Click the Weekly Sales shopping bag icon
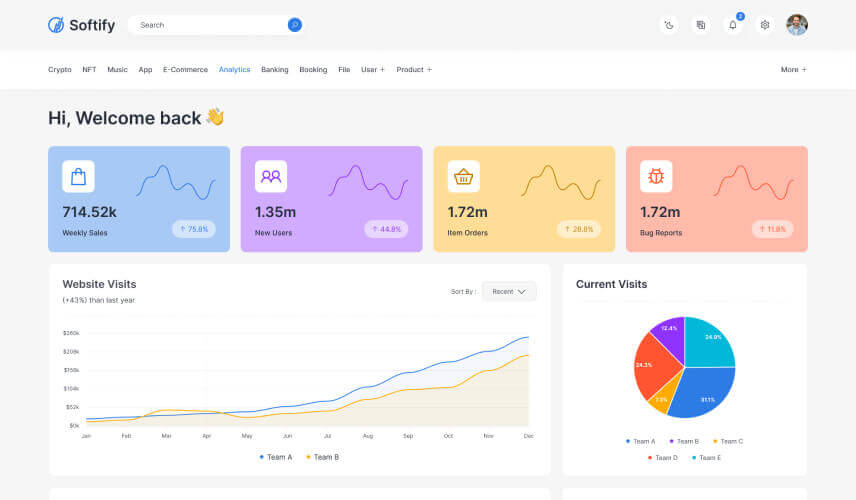The image size is (856, 500). (x=78, y=176)
